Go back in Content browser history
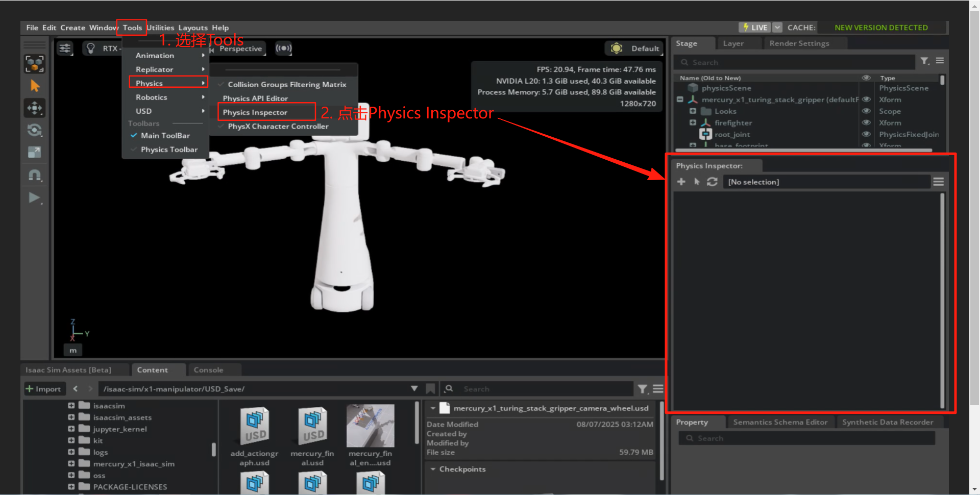The width and height of the screenshot is (980, 495). point(76,389)
